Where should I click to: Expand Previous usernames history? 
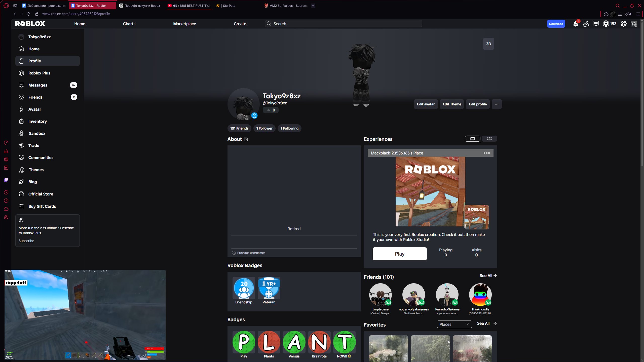tap(248, 253)
